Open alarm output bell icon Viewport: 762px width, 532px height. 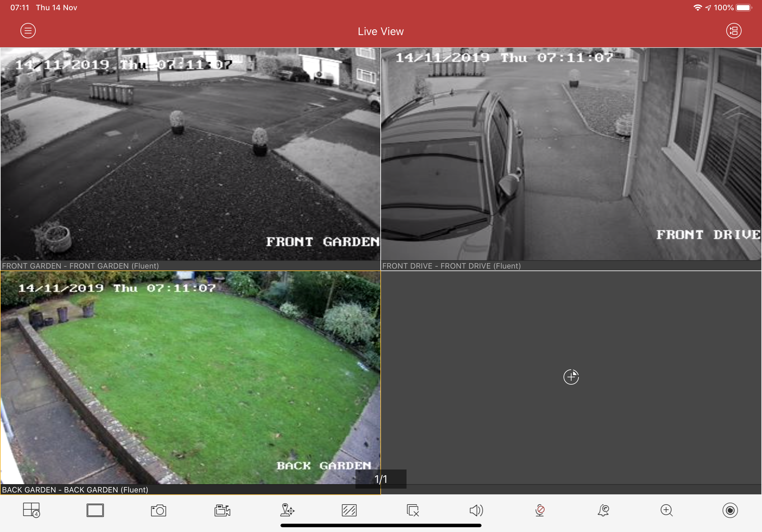pos(603,510)
